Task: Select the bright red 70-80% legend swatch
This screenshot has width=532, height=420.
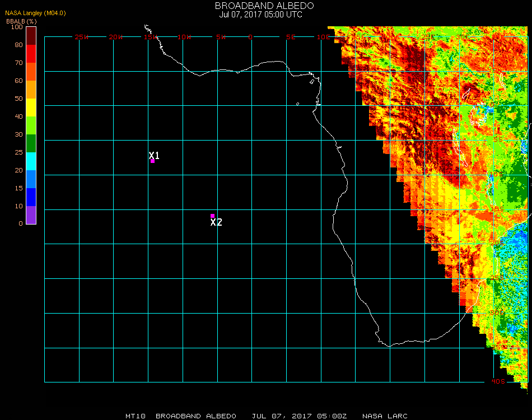Action: click(x=31, y=54)
